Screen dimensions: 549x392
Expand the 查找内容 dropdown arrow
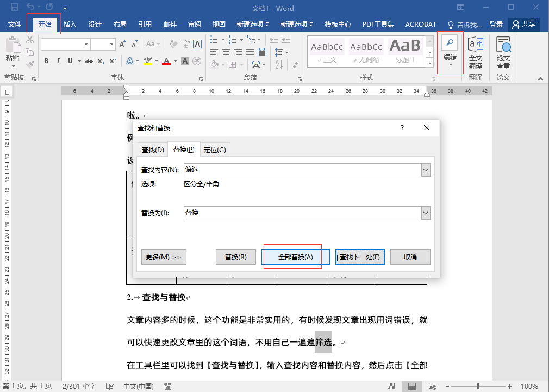(426, 170)
